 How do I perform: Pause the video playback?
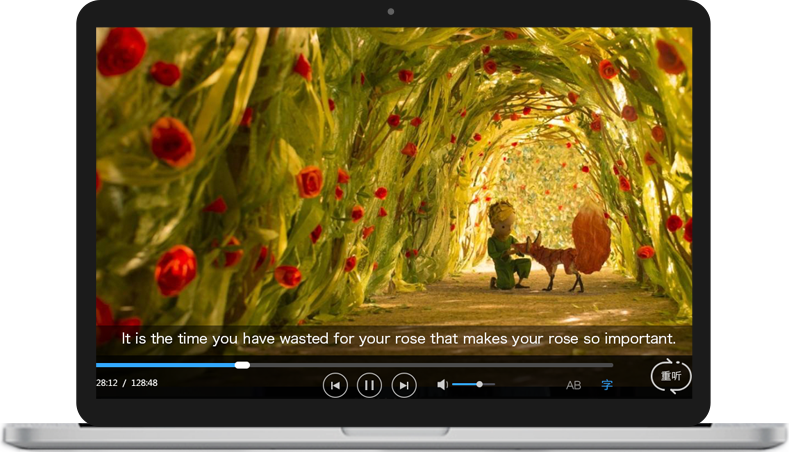[369, 385]
